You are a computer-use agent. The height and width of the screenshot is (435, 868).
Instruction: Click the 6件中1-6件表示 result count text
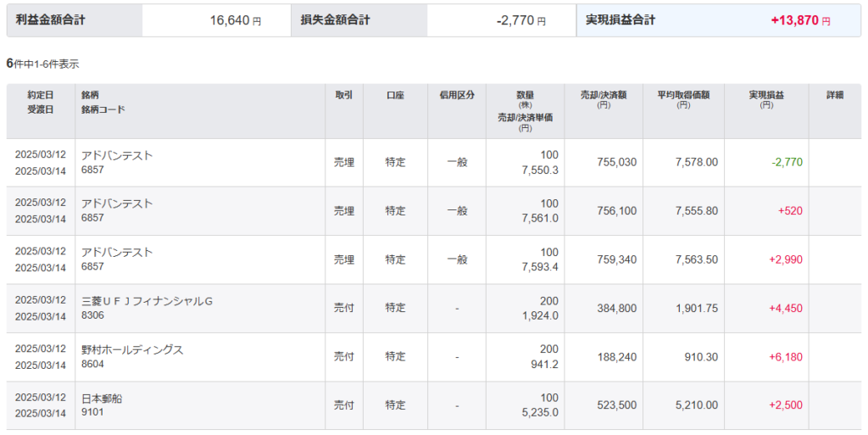(x=42, y=64)
